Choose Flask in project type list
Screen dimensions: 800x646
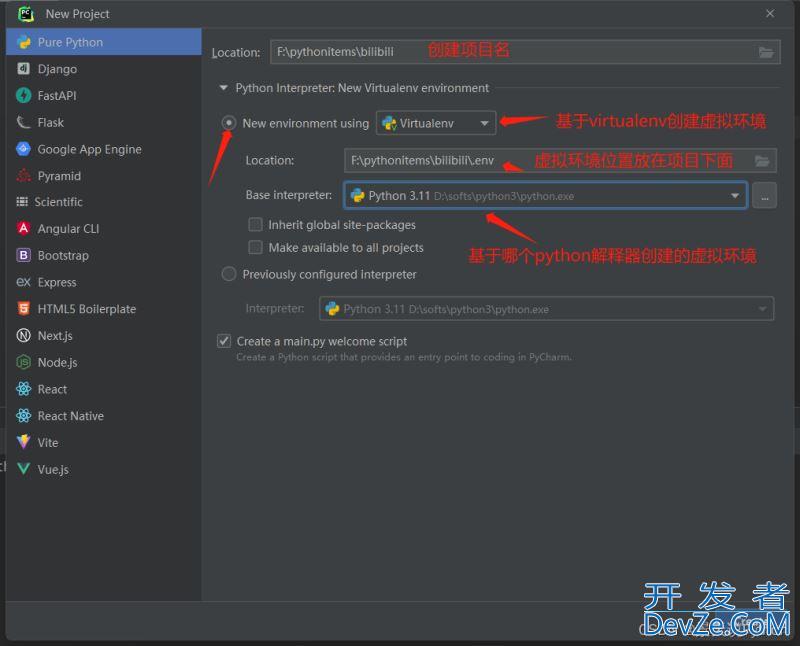click(104, 122)
